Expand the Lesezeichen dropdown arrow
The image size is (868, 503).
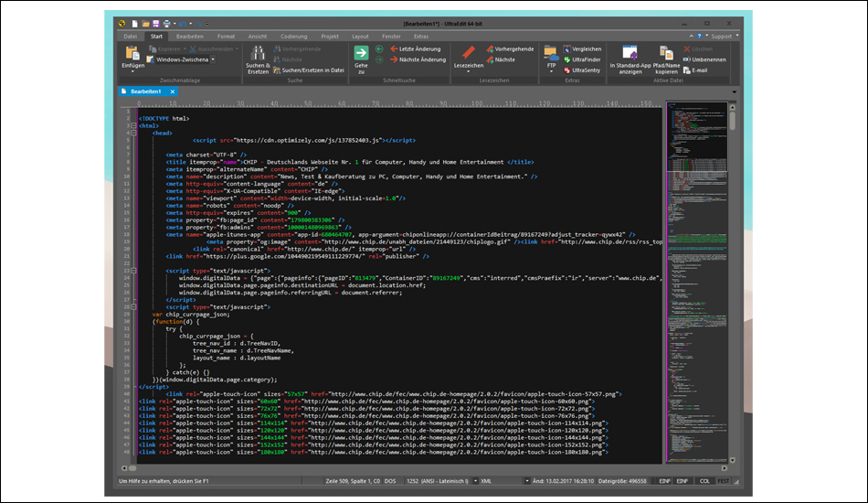pos(469,71)
